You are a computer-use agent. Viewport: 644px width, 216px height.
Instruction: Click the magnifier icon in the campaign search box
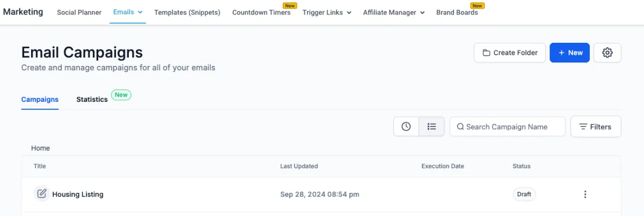tap(460, 127)
